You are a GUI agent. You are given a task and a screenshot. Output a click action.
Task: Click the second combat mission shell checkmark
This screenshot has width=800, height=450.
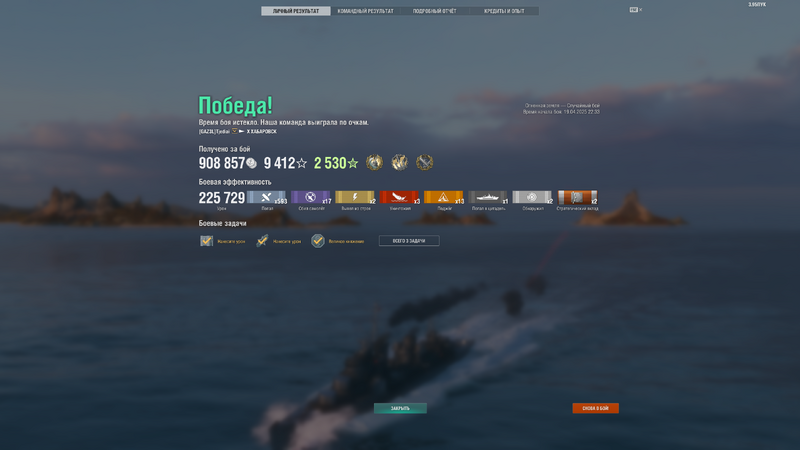point(262,241)
